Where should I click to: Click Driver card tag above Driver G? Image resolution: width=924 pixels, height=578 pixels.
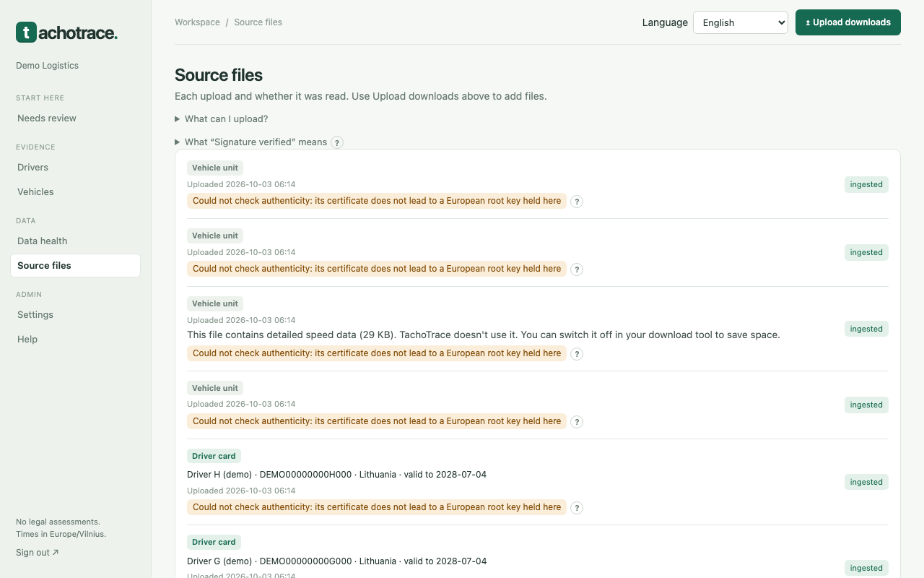(214, 543)
